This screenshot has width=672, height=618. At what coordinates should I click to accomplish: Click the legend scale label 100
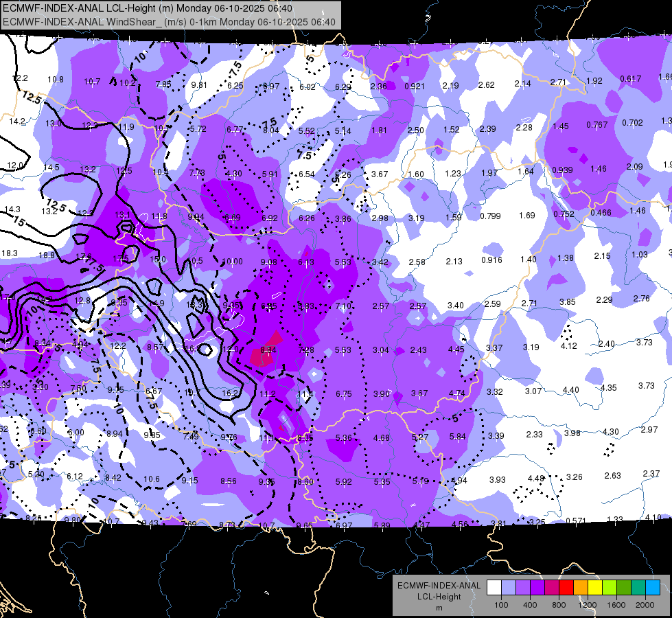(501, 605)
